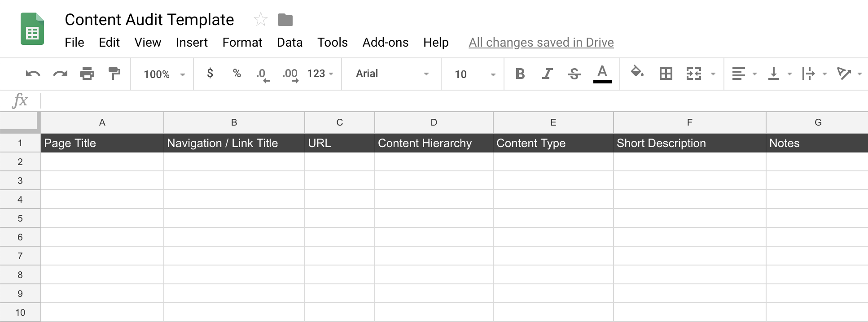Image resolution: width=868 pixels, height=322 pixels.
Task: Click the Merge cells icon
Action: click(x=694, y=74)
